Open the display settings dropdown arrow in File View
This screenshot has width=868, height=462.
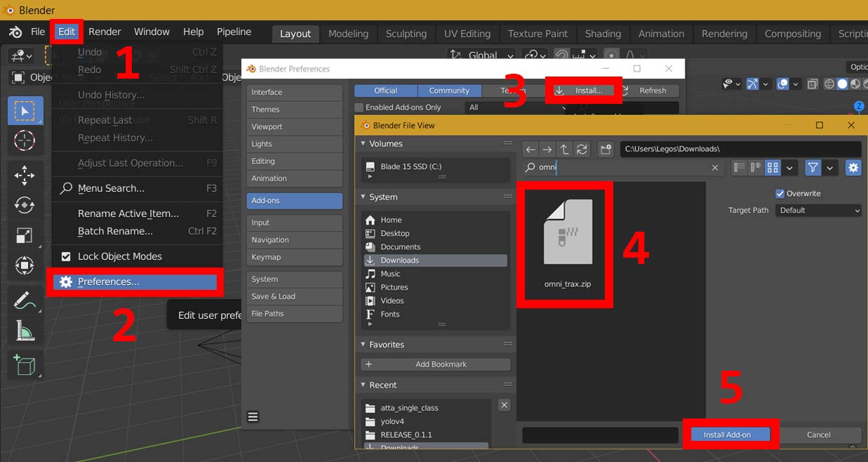pyautogui.click(x=790, y=168)
